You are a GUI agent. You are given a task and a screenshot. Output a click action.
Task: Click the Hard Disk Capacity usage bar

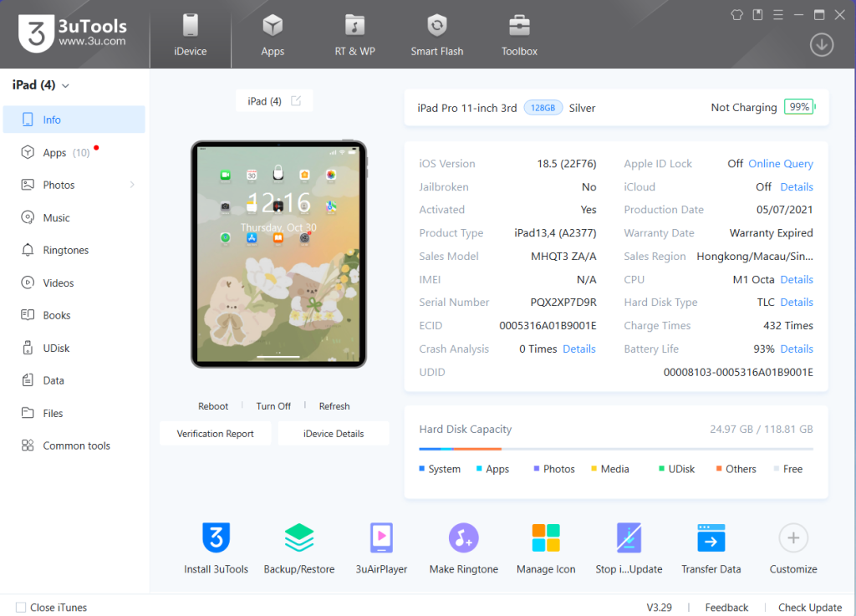tap(615, 449)
